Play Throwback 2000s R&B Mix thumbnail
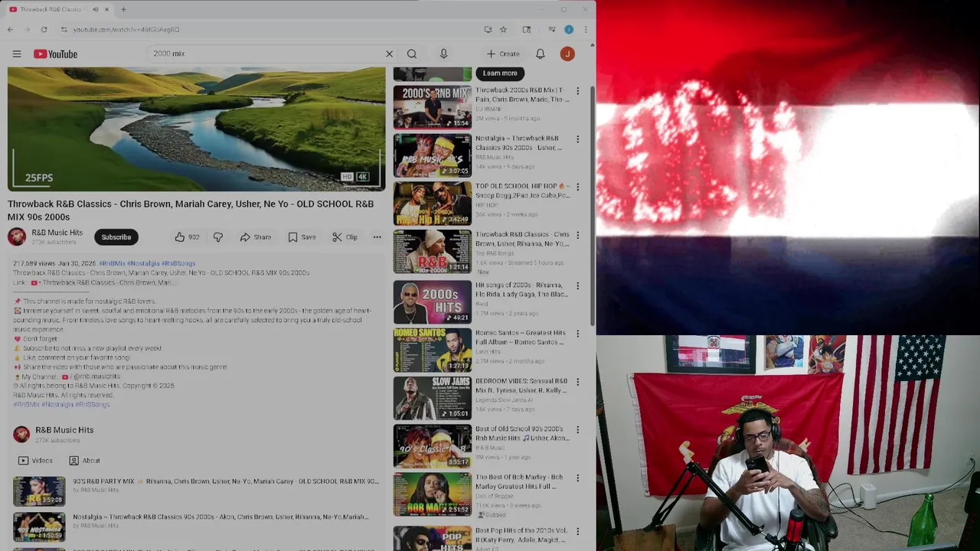The height and width of the screenshot is (551, 980). [433, 107]
